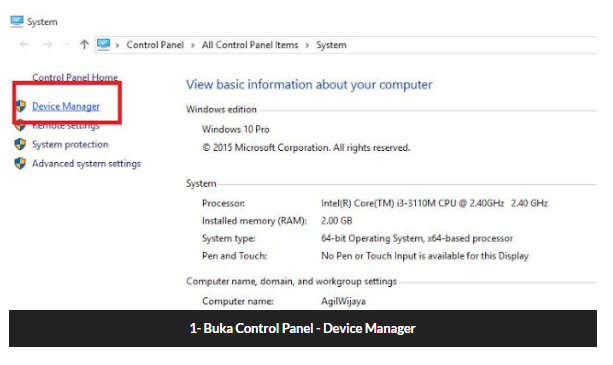Select System breadcrumb in address bar

(x=331, y=45)
